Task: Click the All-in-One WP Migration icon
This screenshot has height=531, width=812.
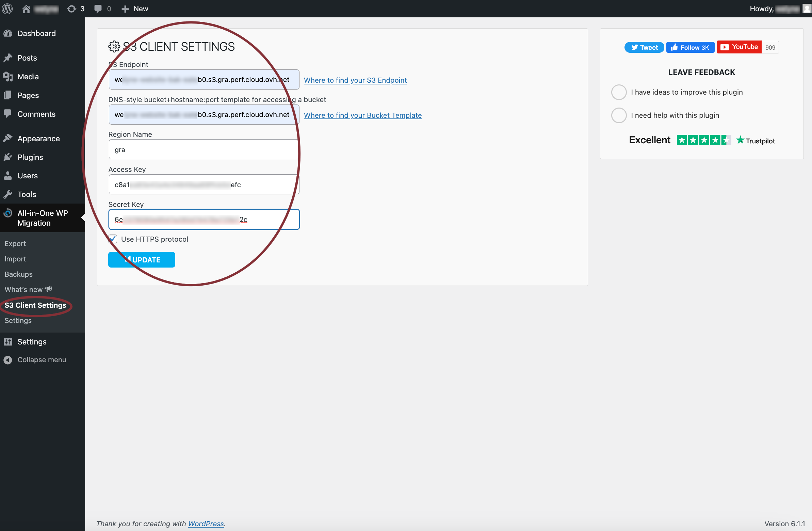Action: (8, 213)
